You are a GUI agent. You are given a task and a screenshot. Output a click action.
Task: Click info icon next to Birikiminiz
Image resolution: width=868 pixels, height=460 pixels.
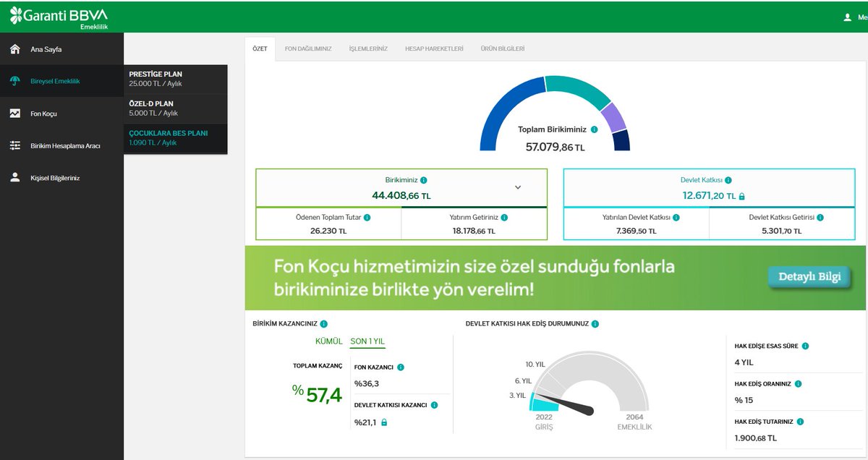[424, 179]
